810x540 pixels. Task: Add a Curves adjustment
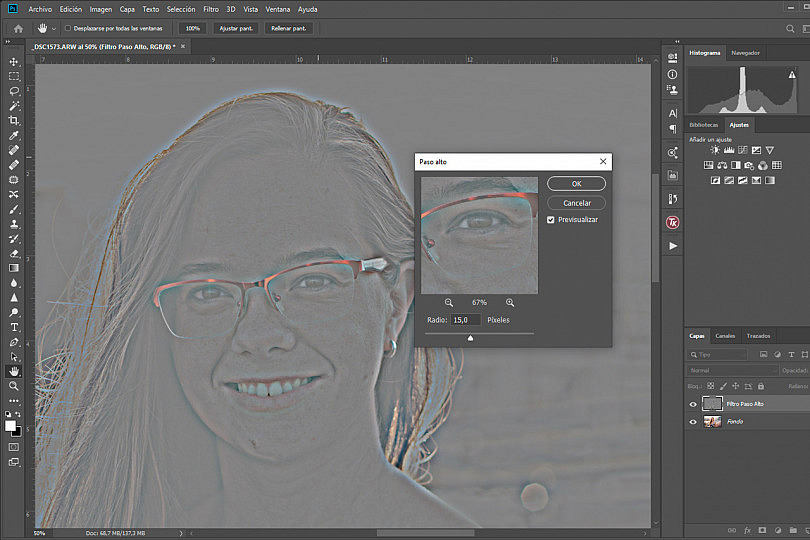742,150
